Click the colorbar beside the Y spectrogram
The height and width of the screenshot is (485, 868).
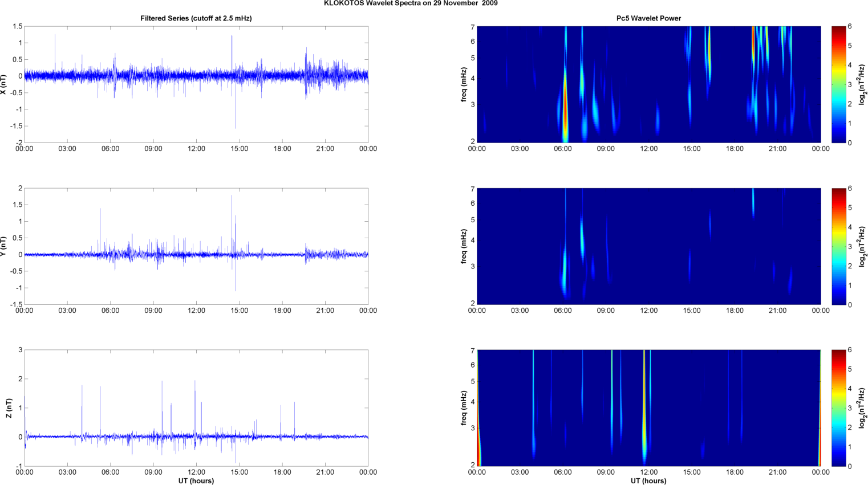click(838, 246)
